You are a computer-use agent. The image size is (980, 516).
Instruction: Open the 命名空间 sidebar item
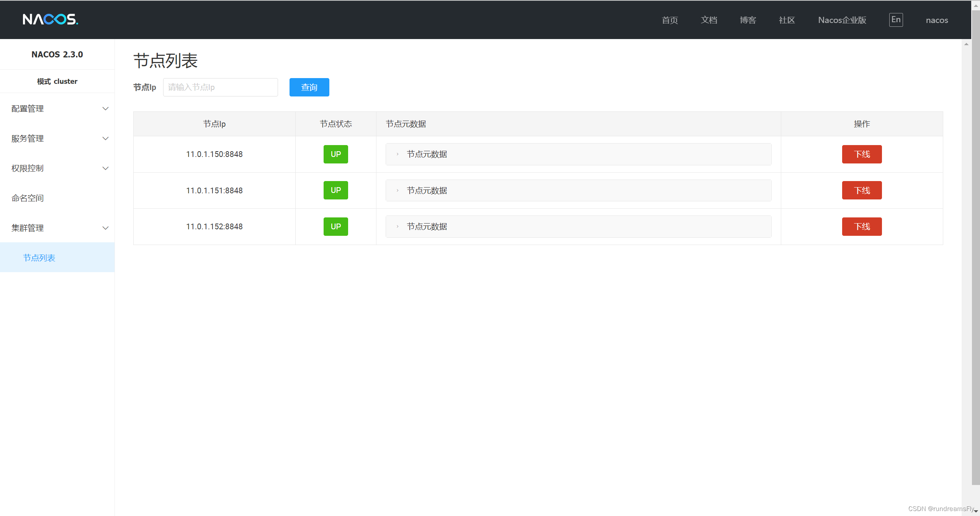(x=57, y=198)
